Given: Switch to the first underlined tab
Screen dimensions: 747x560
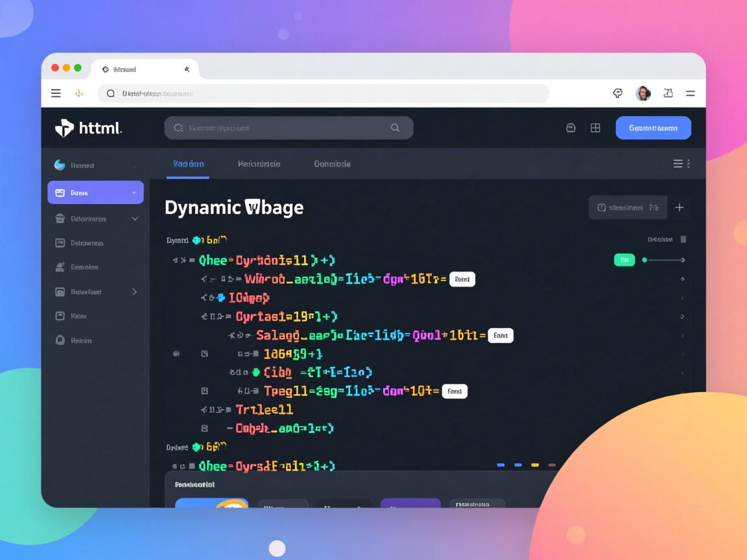Looking at the screenshot, I should (x=188, y=164).
